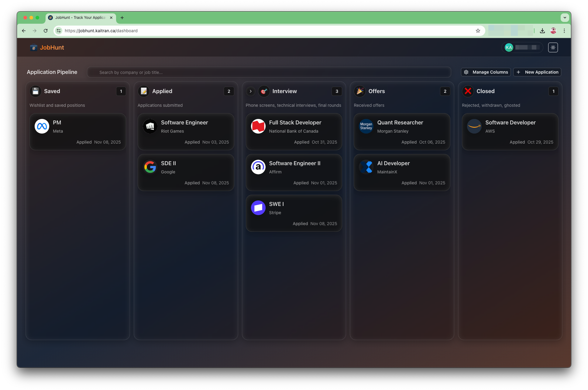588x390 pixels.
Task: Click the floppy disk icon on Saved column
Action: (x=35, y=91)
